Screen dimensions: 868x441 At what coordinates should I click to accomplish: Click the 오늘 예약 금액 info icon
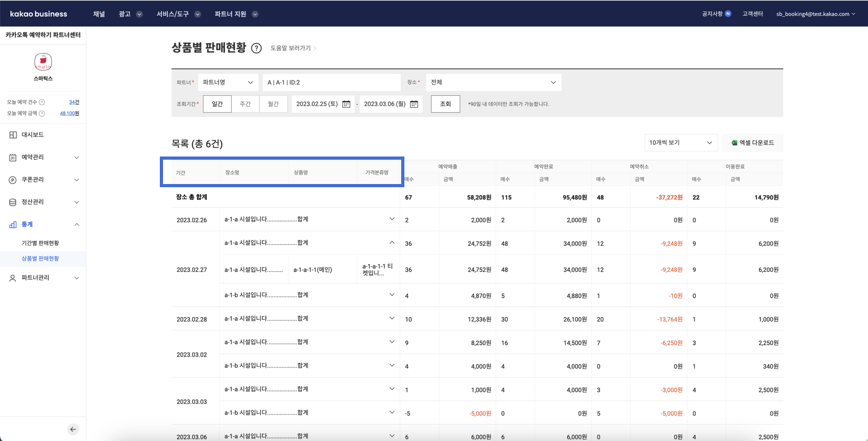pyautogui.click(x=42, y=114)
